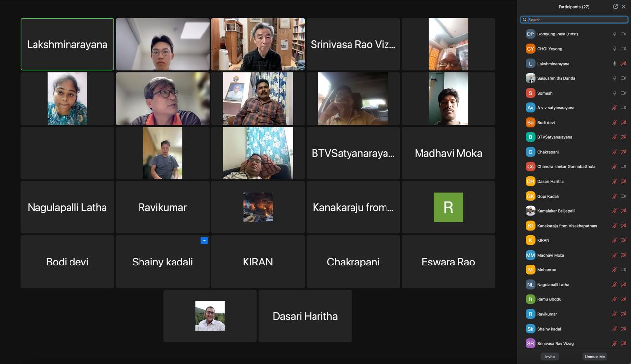Screen dimensions: 631x364
Task: Open the more-options button on Shainy kadali's tile
Action: [x=204, y=241]
